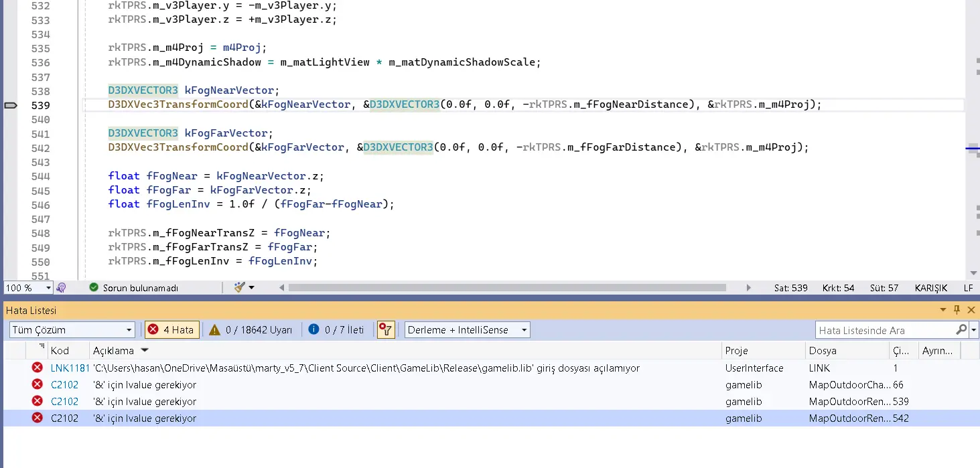Click the KARIŞIK tabs/spaces indicator
The height and width of the screenshot is (468, 980).
tap(931, 288)
